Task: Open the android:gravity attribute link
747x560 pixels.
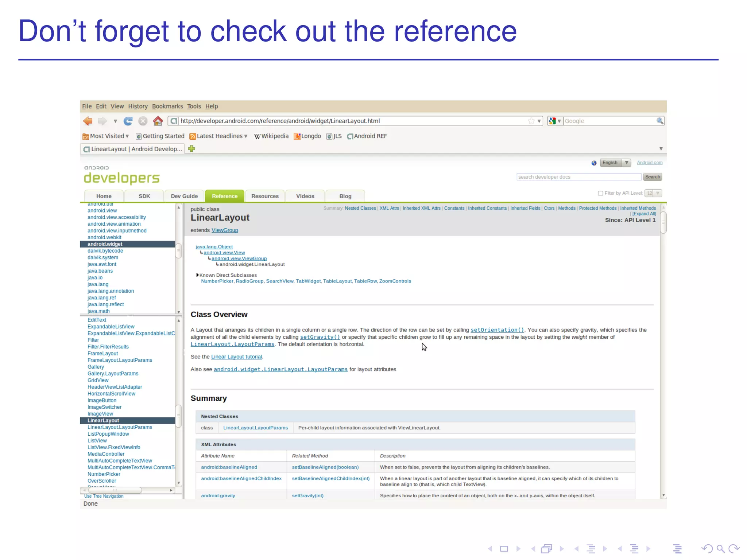Action: click(218, 495)
